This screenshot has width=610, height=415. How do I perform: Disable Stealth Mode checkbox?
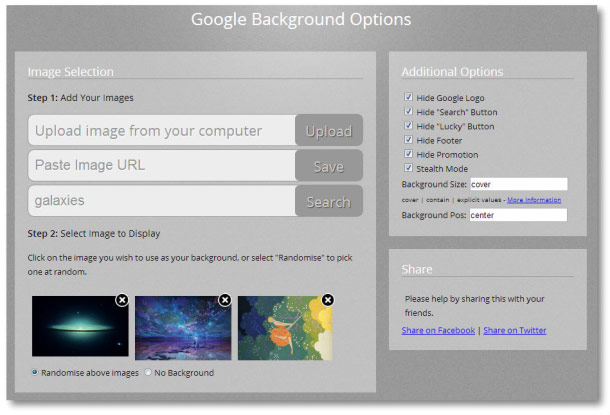point(408,169)
